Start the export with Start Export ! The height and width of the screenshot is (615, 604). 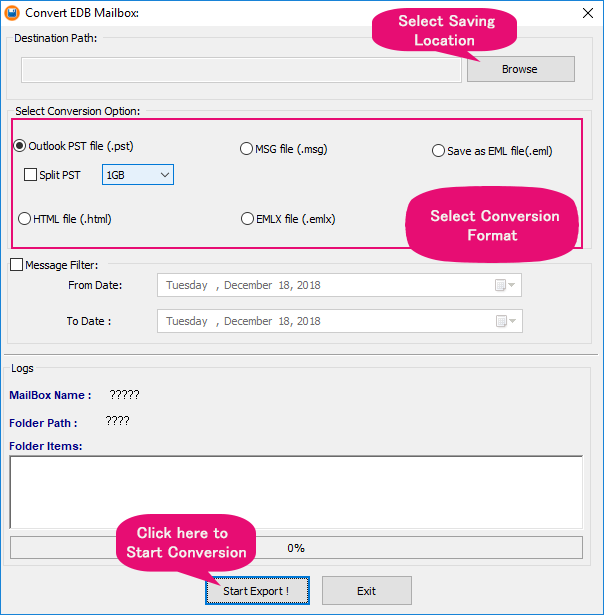(257, 591)
